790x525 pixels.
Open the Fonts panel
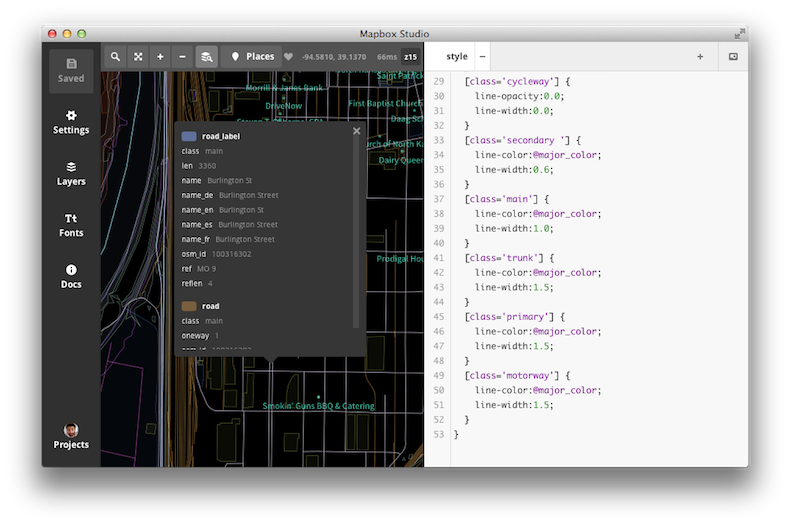pos(71,225)
